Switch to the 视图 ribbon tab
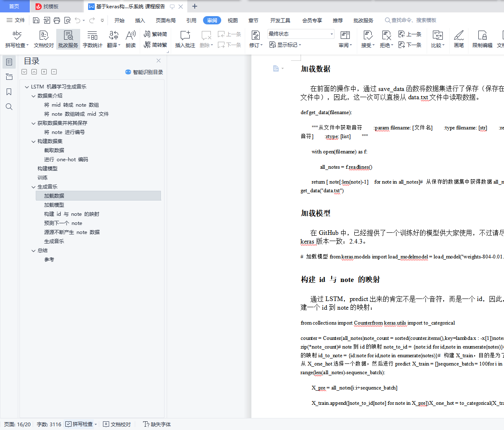The width and height of the screenshot is (504, 430). tap(233, 20)
